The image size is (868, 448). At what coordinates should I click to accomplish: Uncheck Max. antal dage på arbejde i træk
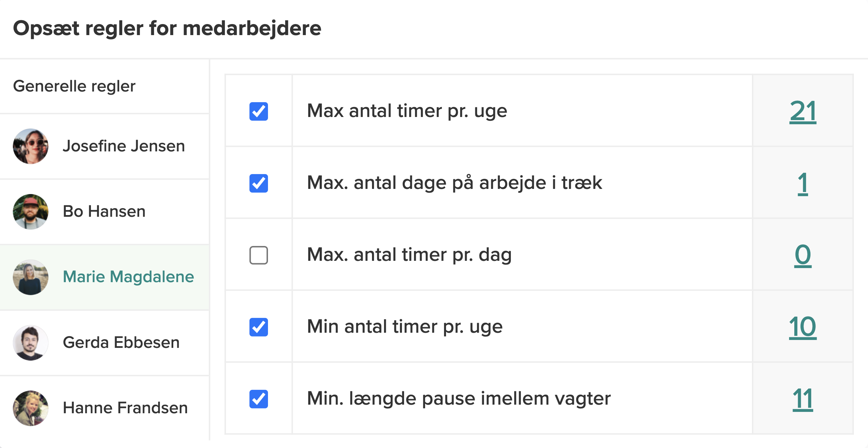coord(258,183)
